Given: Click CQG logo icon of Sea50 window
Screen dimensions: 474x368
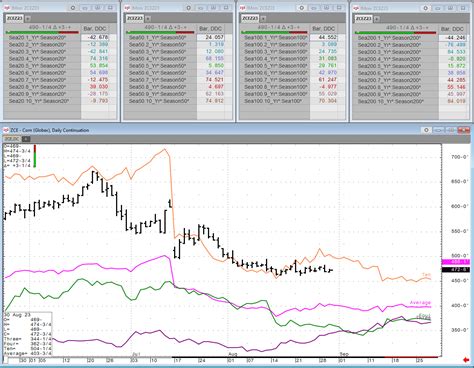Looking at the screenshot, I should pos(127,8).
